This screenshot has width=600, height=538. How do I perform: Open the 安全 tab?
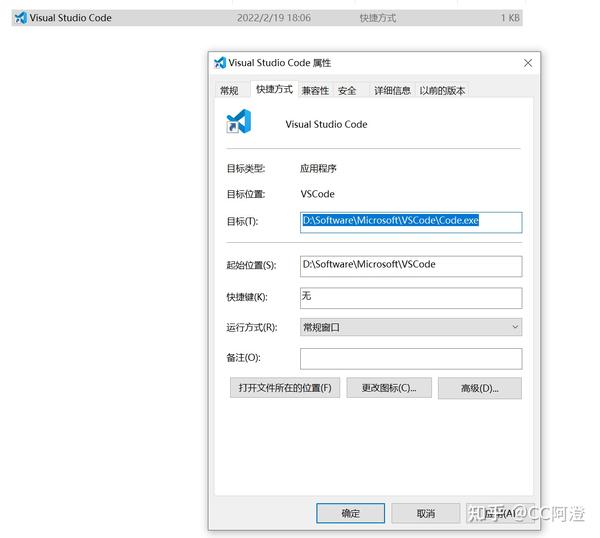click(347, 91)
